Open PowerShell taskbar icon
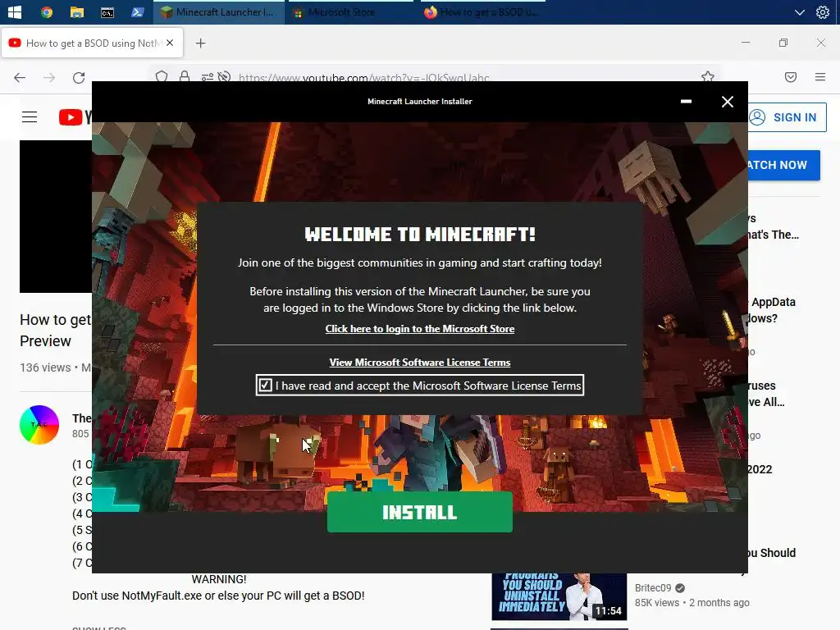This screenshot has width=840, height=630. [138, 11]
